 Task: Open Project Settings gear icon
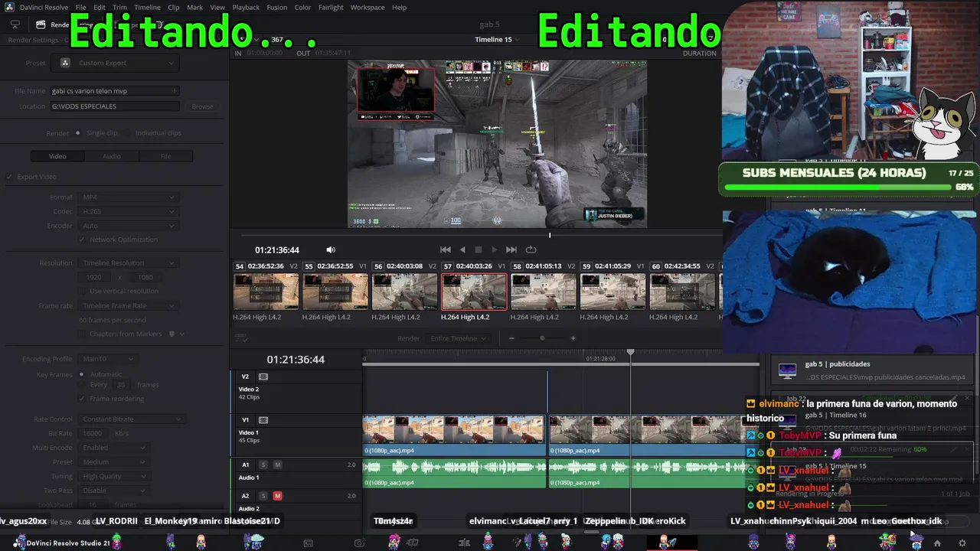click(x=962, y=543)
